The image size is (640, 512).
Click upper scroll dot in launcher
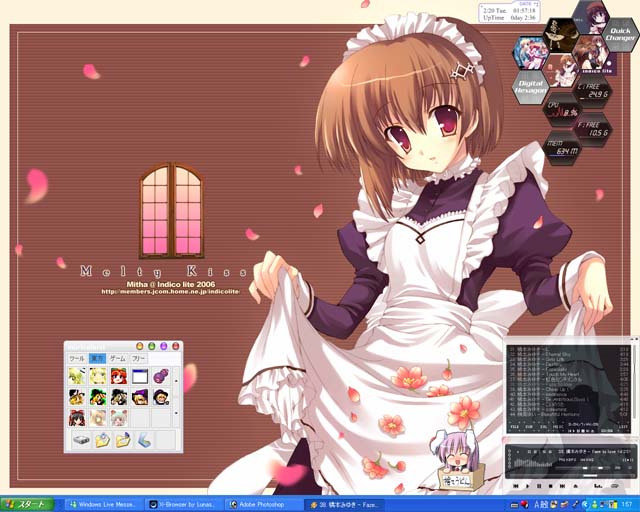(x=176, y=381)
